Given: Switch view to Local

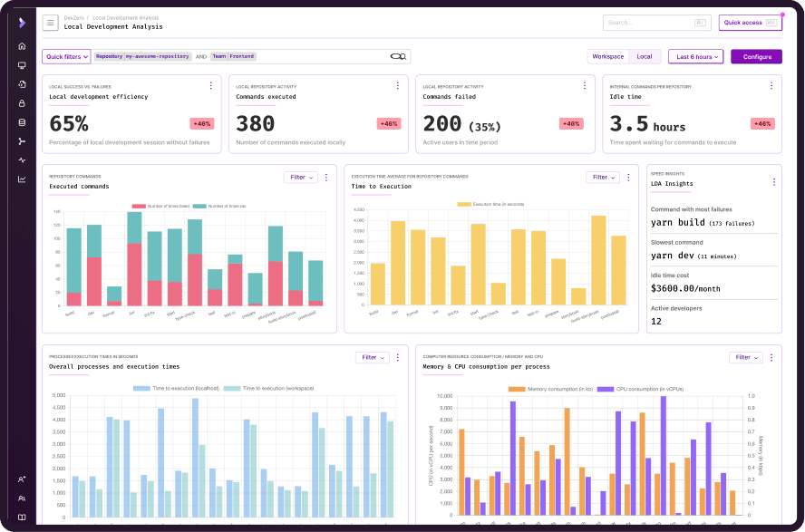Looking at the screenshot, I should 645,56.
